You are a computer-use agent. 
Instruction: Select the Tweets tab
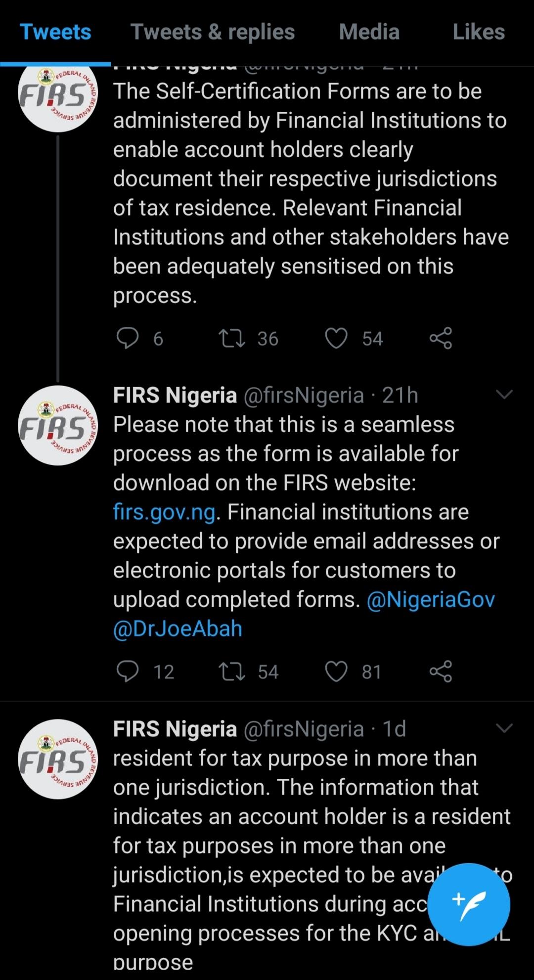(x=55, y=32)
